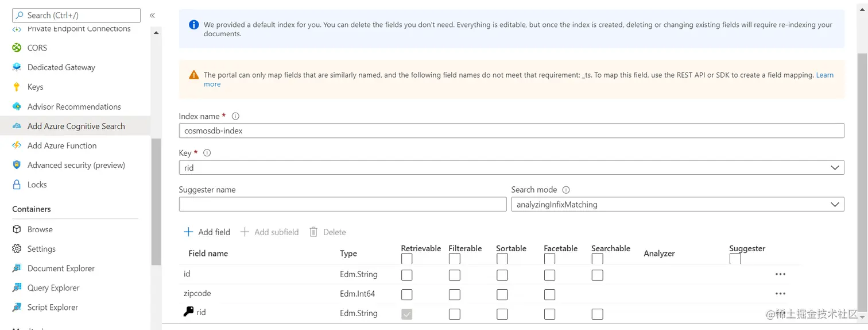Focus the Suggester name text field
Viewport: 868px width, 330px height.
coord(342,204)
